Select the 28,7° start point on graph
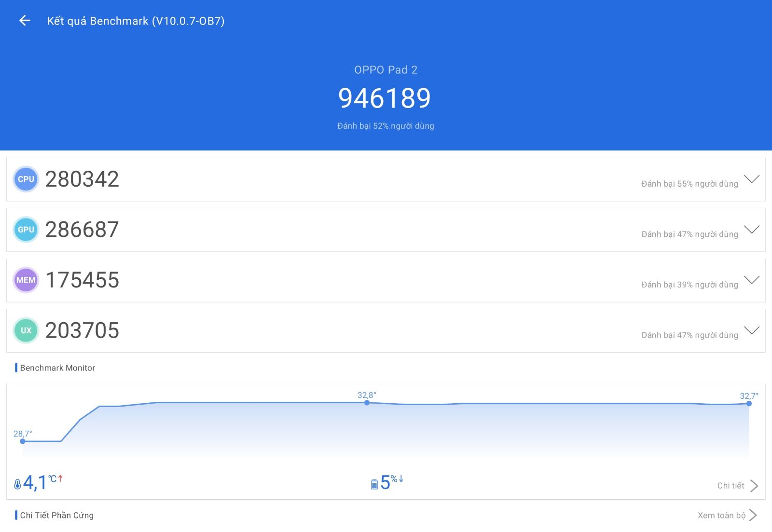 point(22,441)
